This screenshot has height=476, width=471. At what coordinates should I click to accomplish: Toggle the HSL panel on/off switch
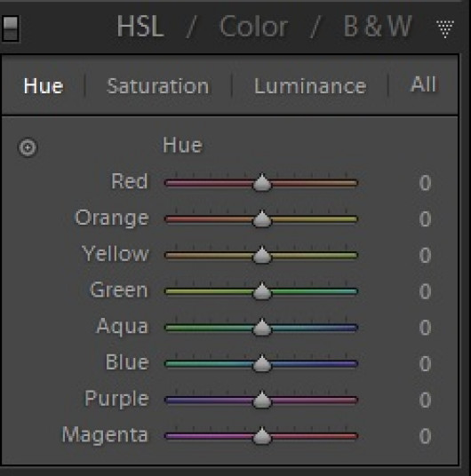[11, 28]
